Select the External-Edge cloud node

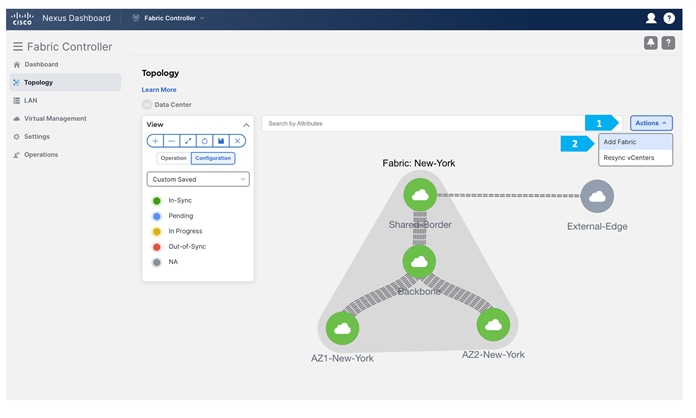pos(597,196)
